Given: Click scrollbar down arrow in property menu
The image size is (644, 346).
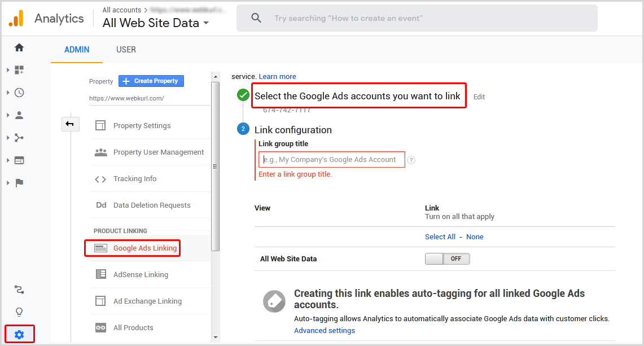Looking at the screenshot, I should pyautogui.click(x=216, y=338).
